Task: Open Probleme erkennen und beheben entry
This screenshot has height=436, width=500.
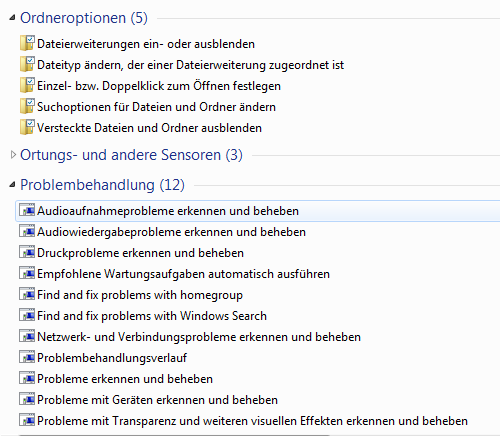Action: coord(125,379)
